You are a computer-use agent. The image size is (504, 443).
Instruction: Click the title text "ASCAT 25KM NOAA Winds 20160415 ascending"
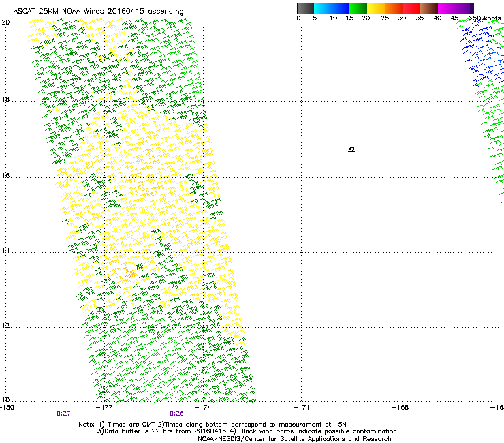coord(98,12)
